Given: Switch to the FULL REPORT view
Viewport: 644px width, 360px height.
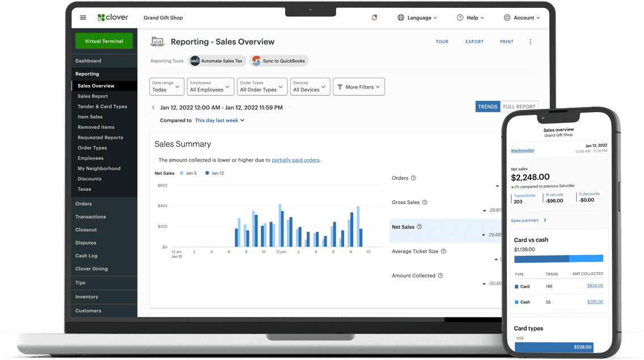Looking at the screenshot, I should 519,107.
